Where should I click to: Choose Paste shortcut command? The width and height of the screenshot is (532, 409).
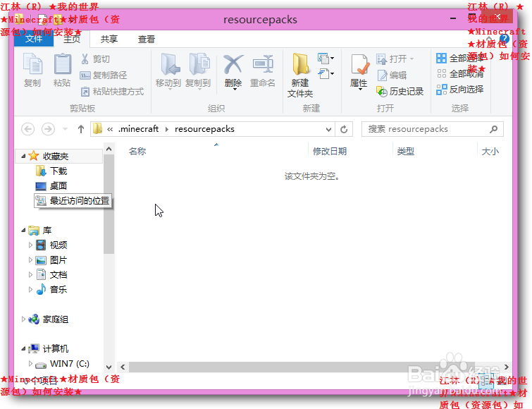coord(112,91)
